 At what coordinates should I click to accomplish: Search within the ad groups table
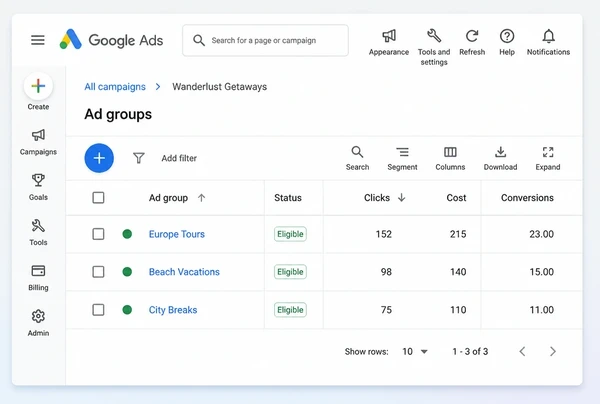(357, 158)
